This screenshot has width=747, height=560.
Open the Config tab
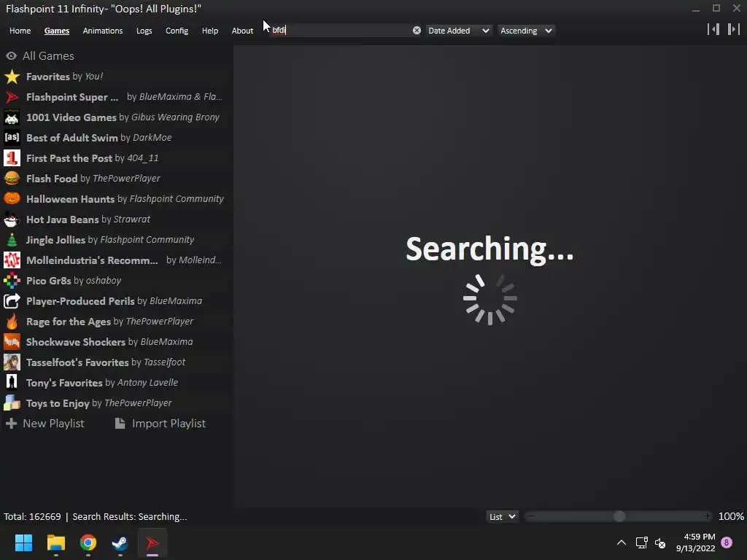pos(177,31)
